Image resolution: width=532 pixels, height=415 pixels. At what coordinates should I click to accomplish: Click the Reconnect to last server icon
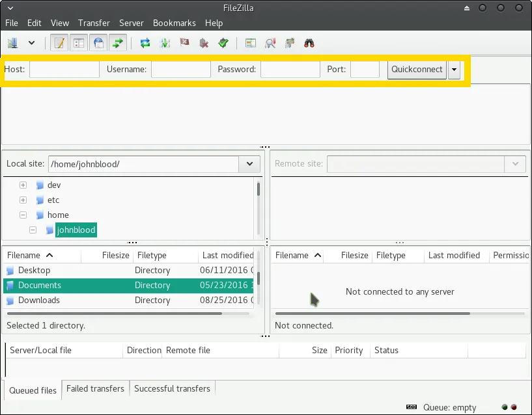pos(223,44)
